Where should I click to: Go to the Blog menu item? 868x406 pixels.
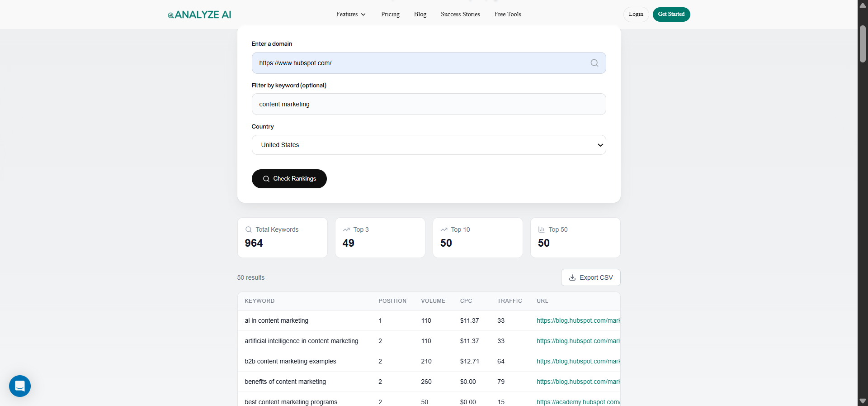420,14
